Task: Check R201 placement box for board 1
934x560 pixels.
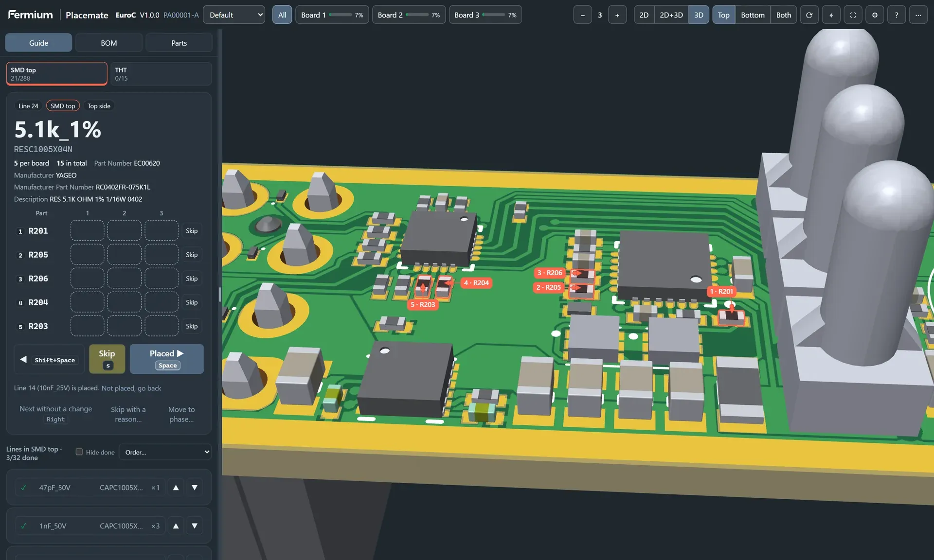Action: [x=88, y=230]
